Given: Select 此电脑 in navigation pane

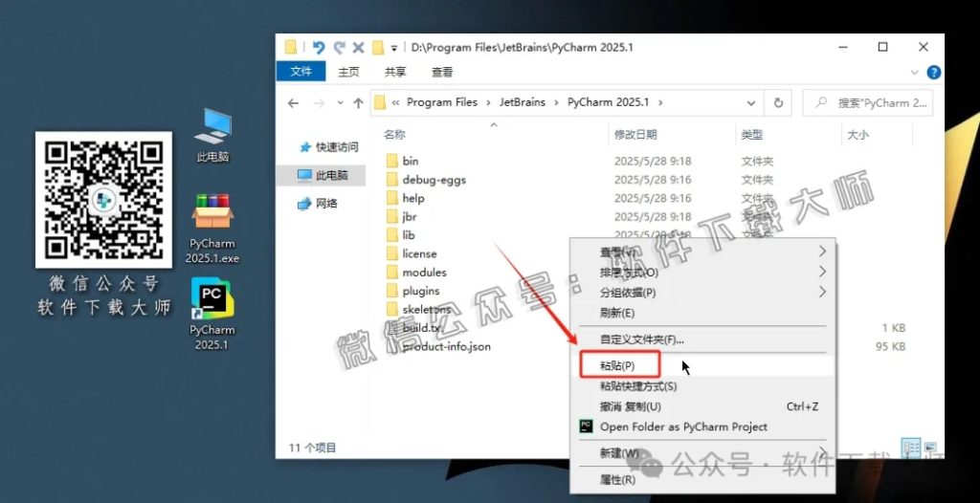Looking at the screenshot, I should [323, 176].
